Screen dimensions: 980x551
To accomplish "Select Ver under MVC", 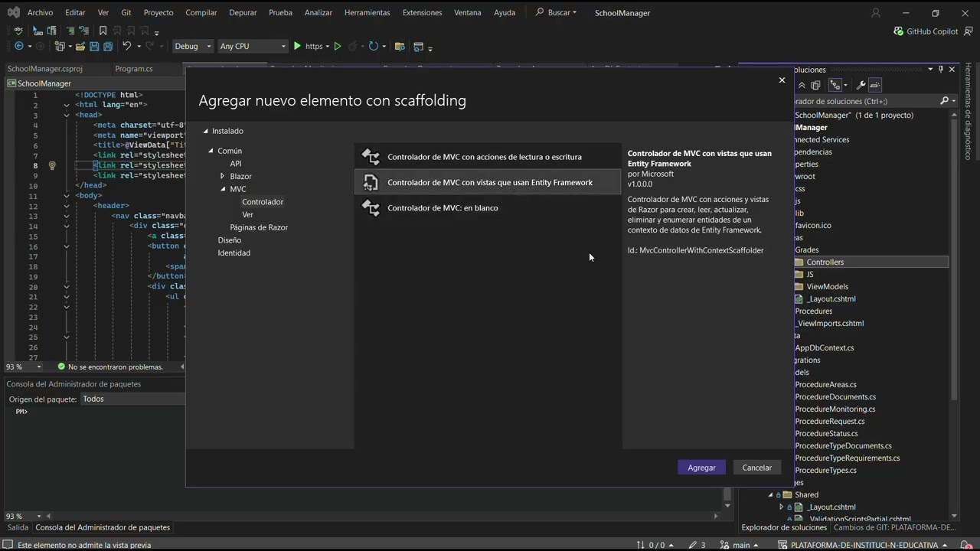I will 247,214.
